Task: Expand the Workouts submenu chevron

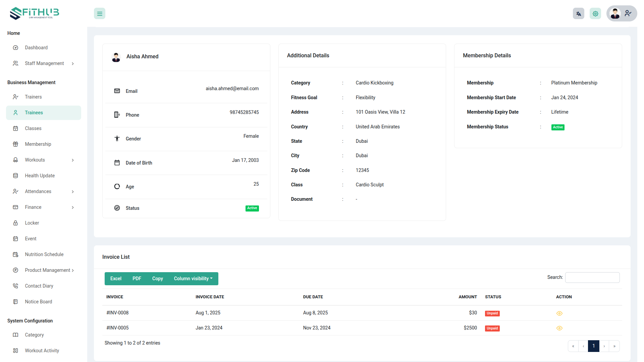Action: [x=73, y=160]
